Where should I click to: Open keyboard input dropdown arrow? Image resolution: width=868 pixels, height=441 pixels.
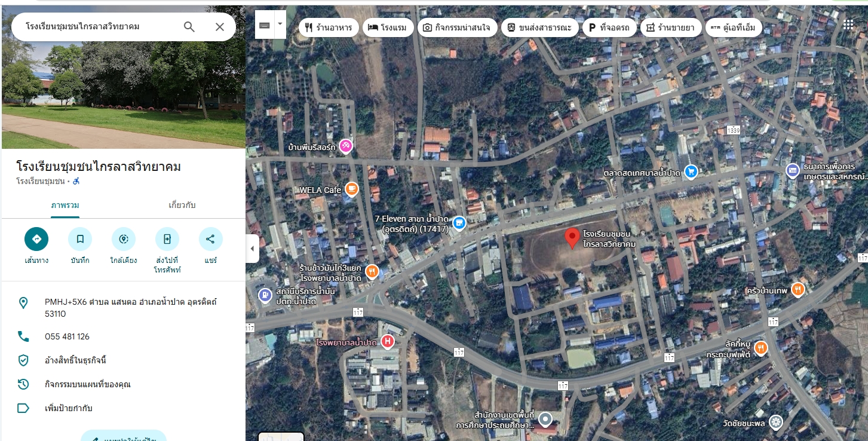coord(280,25)
